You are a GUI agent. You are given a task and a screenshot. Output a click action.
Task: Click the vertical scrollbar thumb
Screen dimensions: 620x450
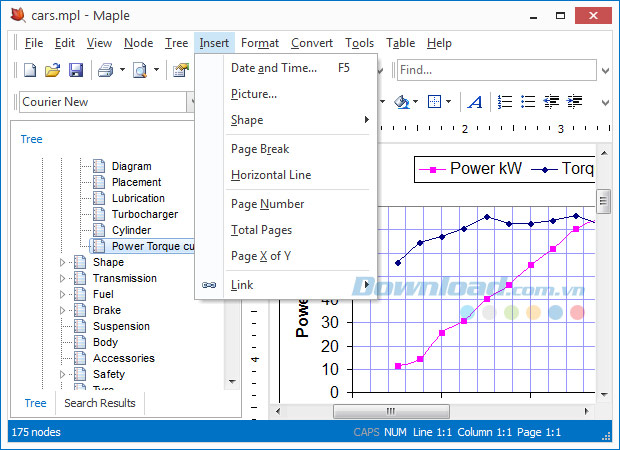pos(603,201)
